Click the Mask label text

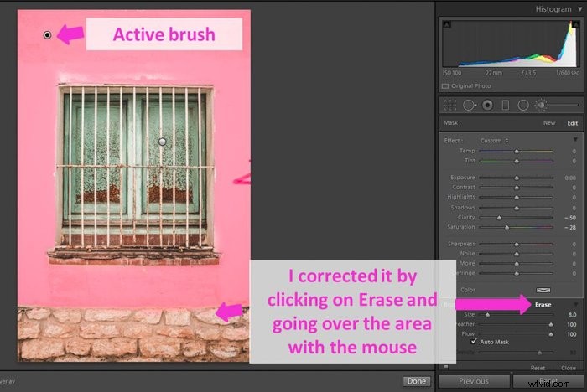(x=452, y=122)
